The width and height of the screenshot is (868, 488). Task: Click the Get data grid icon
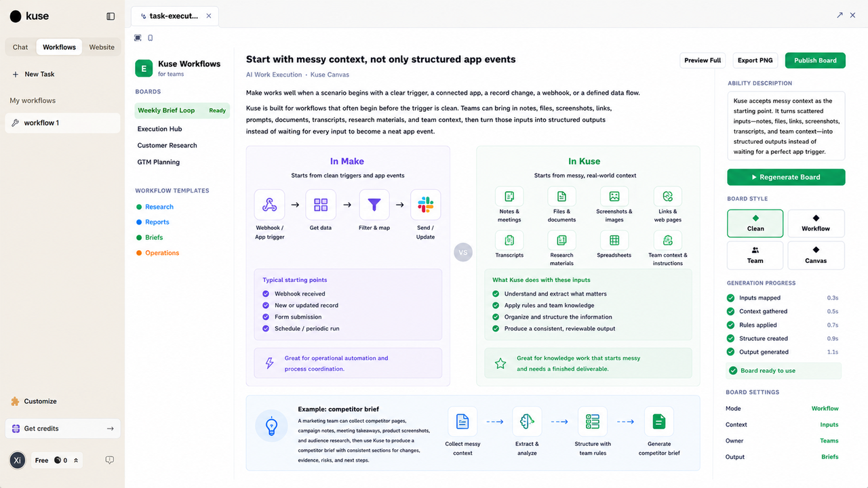321,205
